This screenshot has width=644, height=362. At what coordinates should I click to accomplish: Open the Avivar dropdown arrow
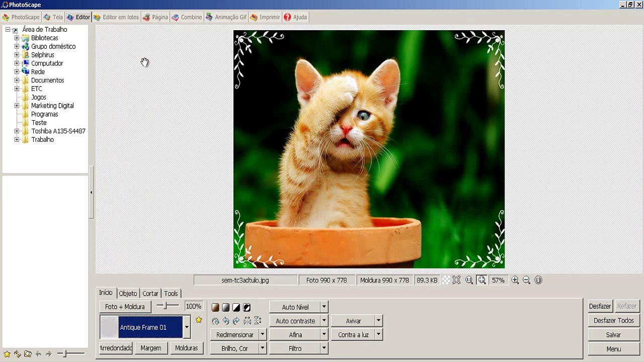[378, 321]
